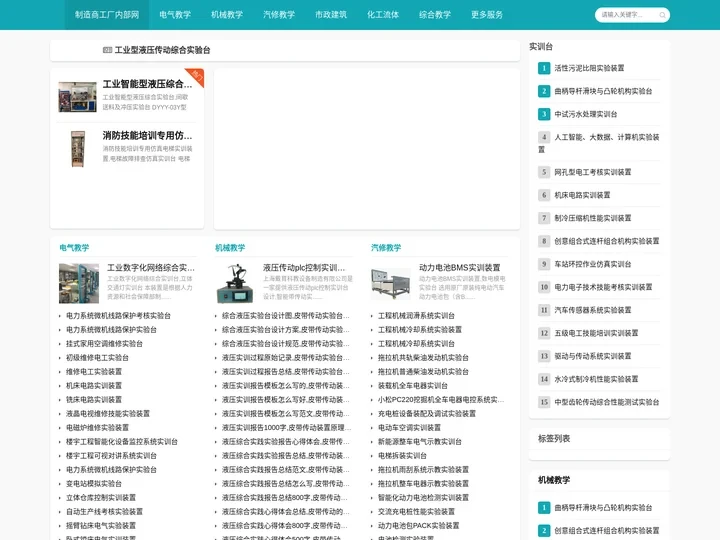Open 装载机全车电器实训台 list item

[x=413, y=386]
